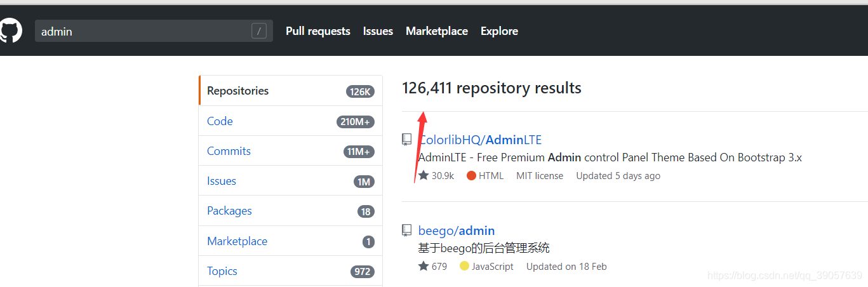Click the 126K Repositories count badge
Screen dimensions: 868x287
point(360,91)
